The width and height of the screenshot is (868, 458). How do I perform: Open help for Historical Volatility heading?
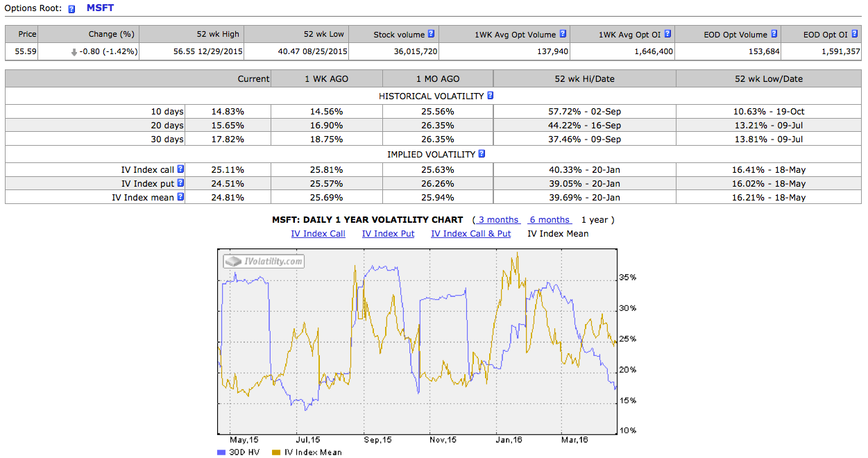tap(490, 96)
